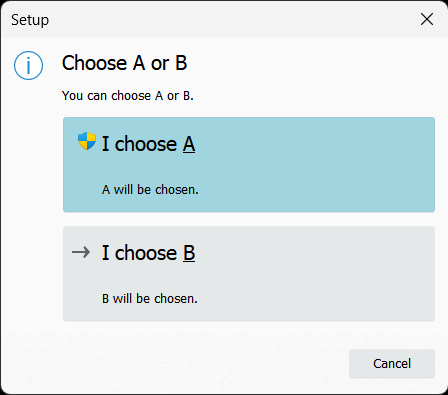The image size is (448, 395).
Task: Click the blue information icon
Action: click(28, 65)
